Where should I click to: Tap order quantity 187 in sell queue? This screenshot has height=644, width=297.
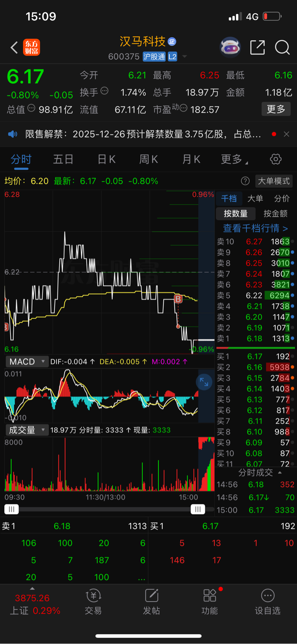102,560
